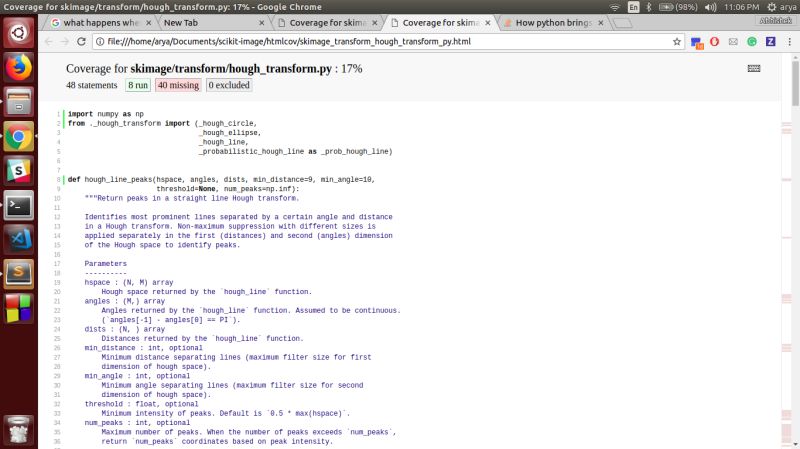
Task: Open Ubuntu Dash search launcher
Action: click(x=18, y=33)
